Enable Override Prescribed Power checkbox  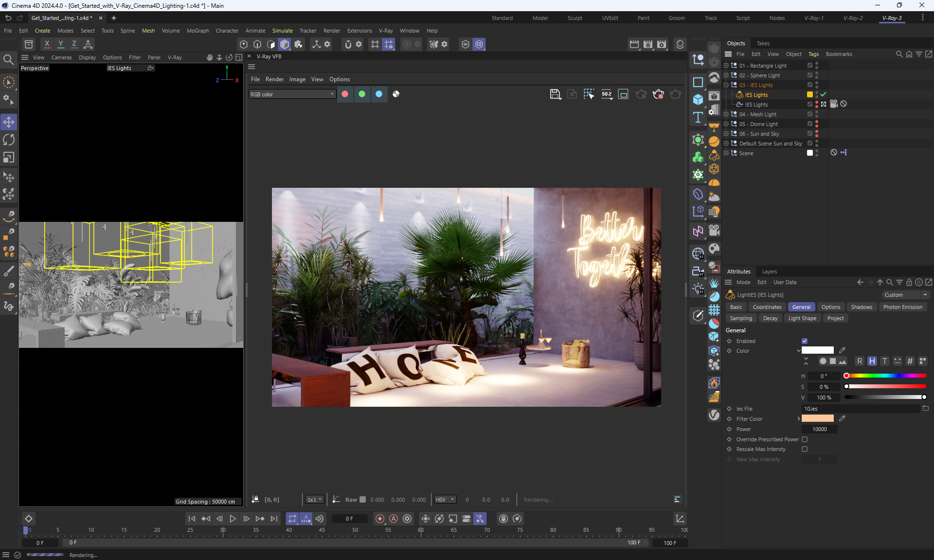805,439
